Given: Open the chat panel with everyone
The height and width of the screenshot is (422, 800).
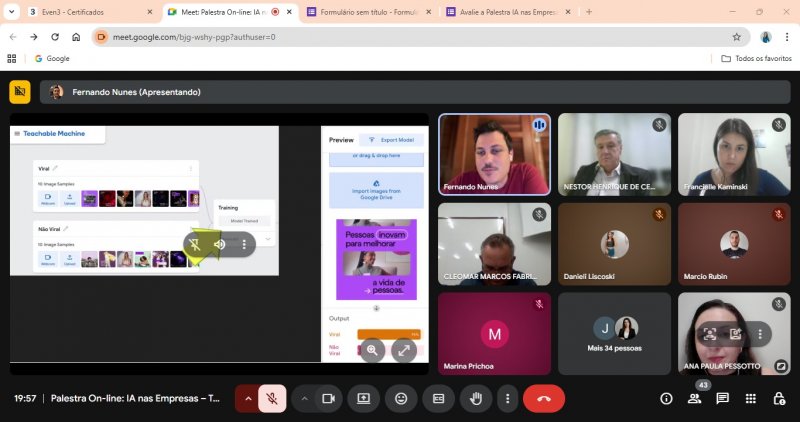Looking at the screenshot, I should (x=722, y=398).
